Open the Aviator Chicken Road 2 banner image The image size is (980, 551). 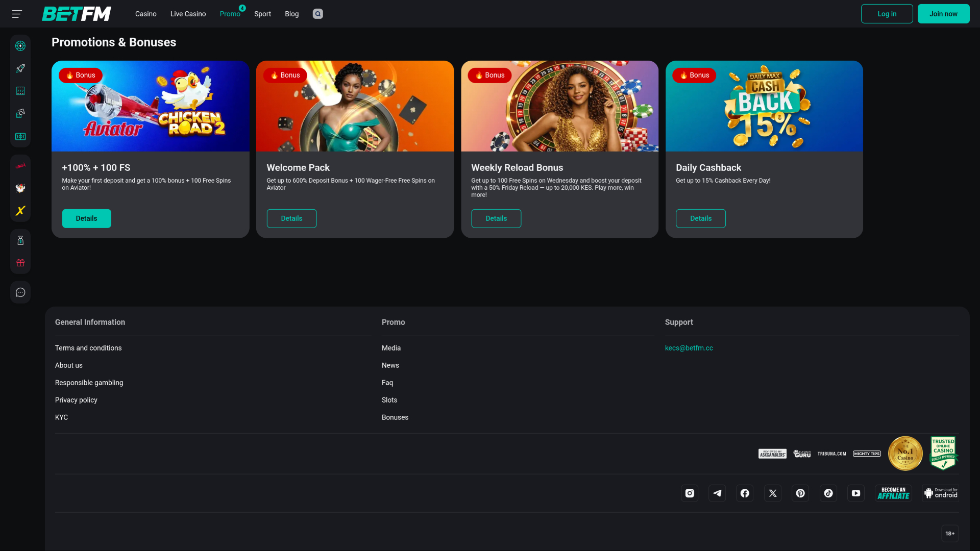pos(150,106)
